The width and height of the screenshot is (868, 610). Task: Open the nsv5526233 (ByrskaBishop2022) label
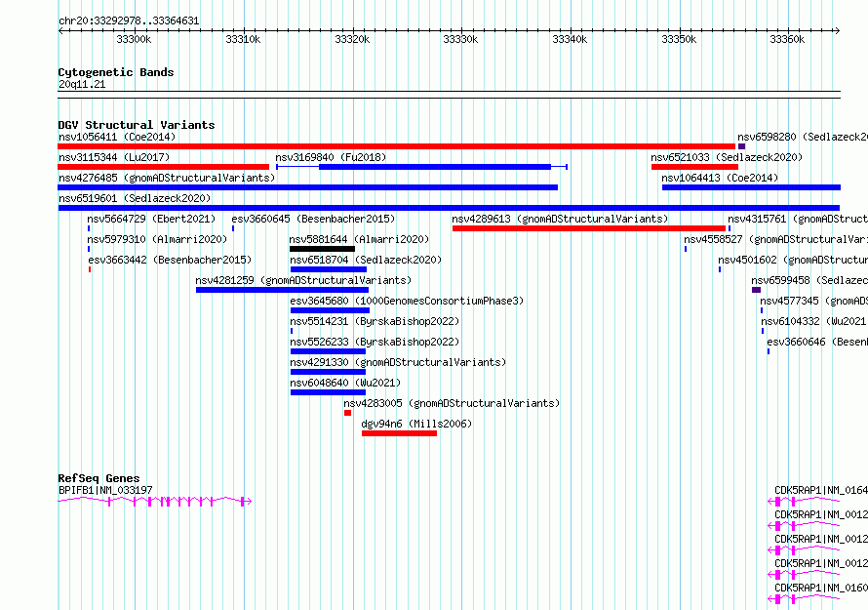(375, 342)
